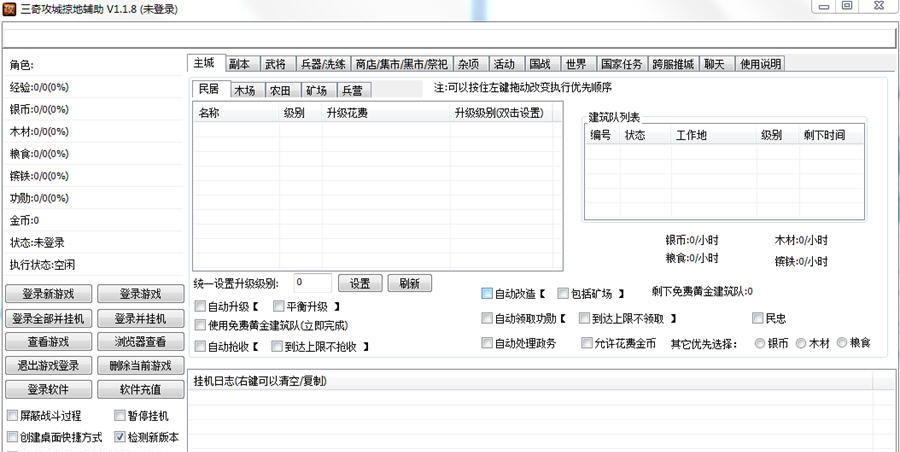Click the 浏览器查看 button
The height and width of the screenshot is (452, 900).
click(141, 341)
